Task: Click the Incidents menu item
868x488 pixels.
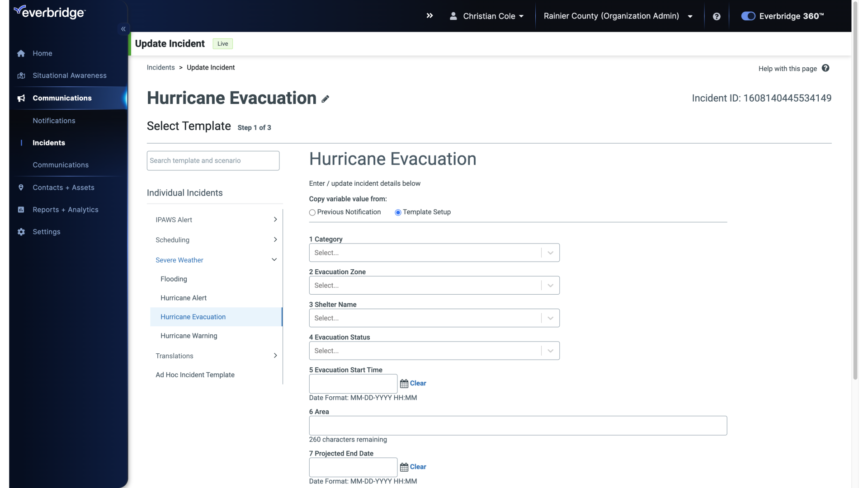Action: [x=49, y=143]
